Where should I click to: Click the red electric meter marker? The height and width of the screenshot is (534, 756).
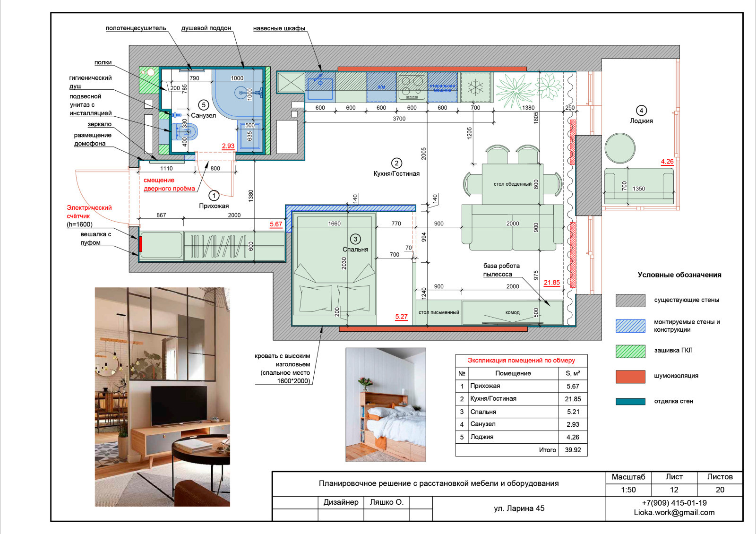point(140,244)
